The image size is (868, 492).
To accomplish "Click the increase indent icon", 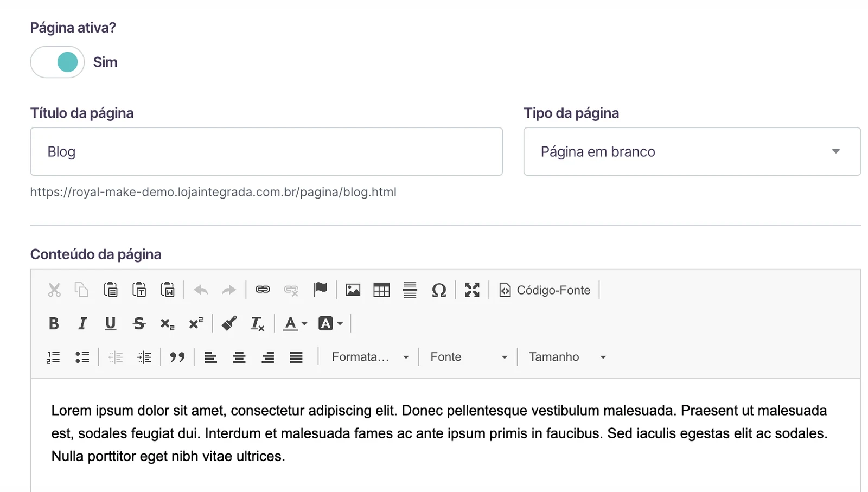I will coord(144,357).
